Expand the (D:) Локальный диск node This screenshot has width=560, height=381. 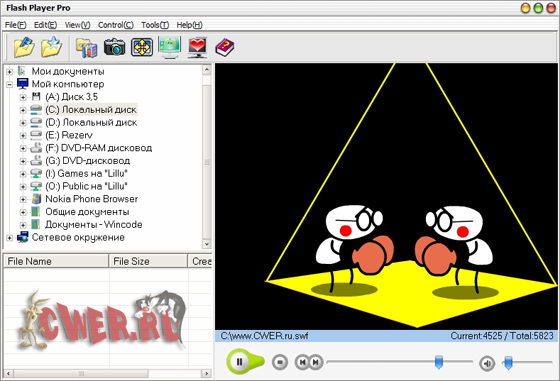pos(23,123)
